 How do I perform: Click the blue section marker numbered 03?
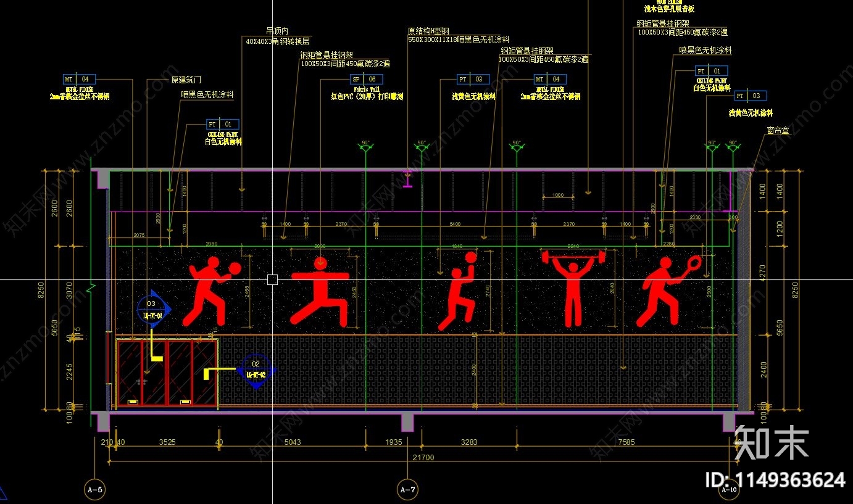(152, 309)
